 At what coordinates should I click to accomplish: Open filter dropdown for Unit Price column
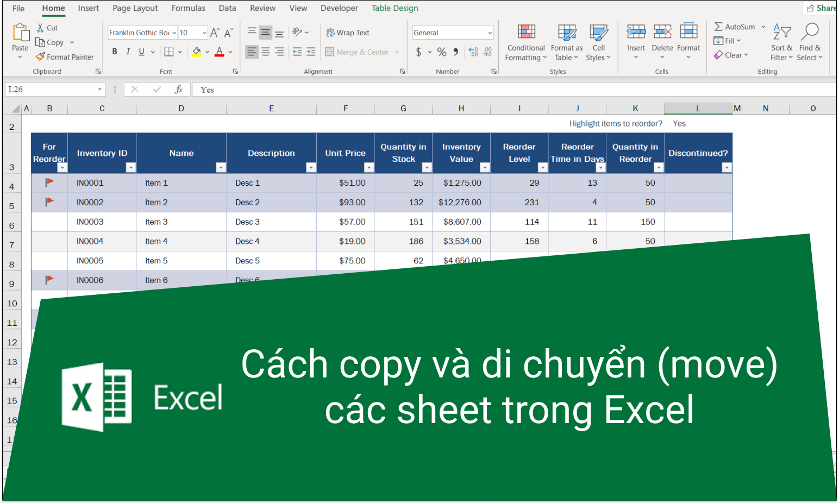369,168
